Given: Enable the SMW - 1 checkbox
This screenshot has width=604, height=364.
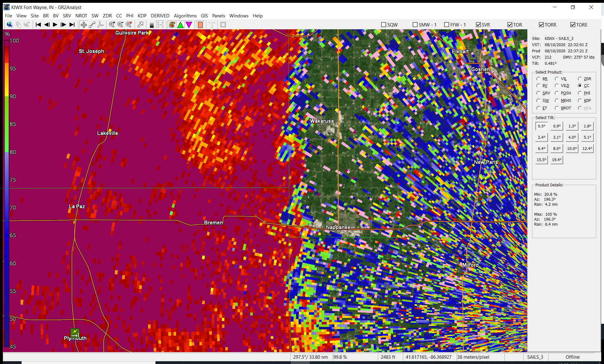Looking at the screenshot, I should pos(415,25).
